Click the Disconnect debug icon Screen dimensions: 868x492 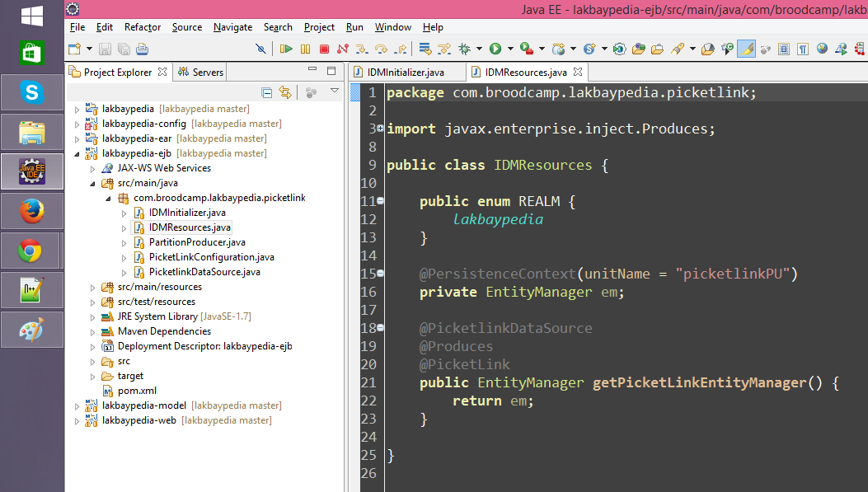[343, 49]
